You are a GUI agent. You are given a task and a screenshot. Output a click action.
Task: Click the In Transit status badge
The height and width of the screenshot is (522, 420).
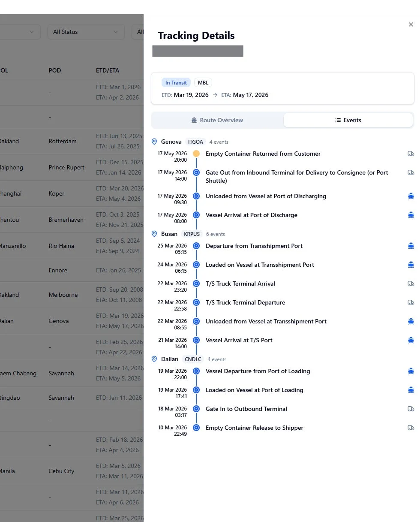point(176,83)
